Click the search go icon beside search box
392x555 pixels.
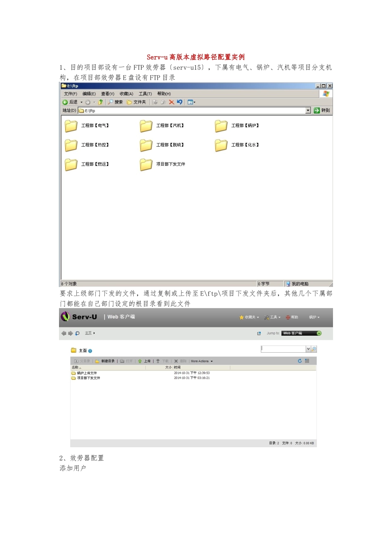[314, 349]
